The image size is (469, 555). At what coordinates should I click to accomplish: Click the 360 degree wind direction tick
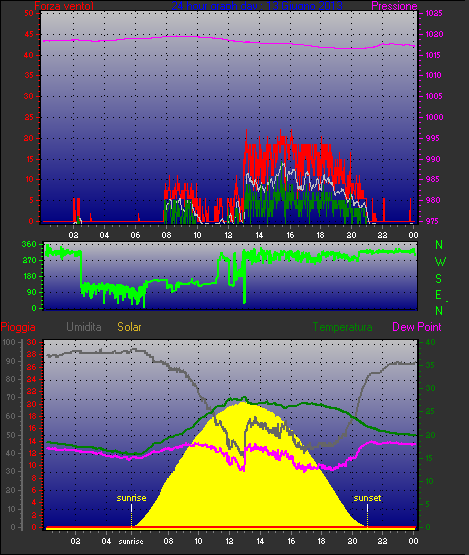coord(29,244)
